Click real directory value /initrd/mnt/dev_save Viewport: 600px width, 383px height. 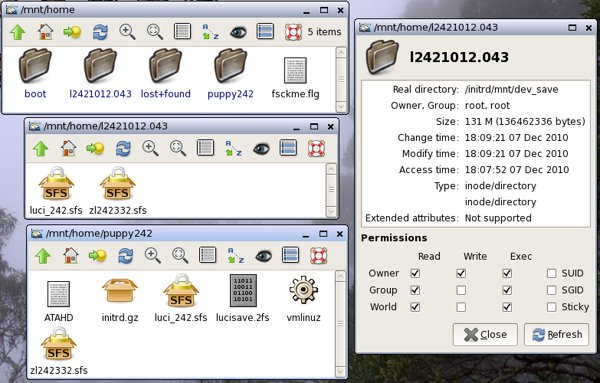point(512,90)
